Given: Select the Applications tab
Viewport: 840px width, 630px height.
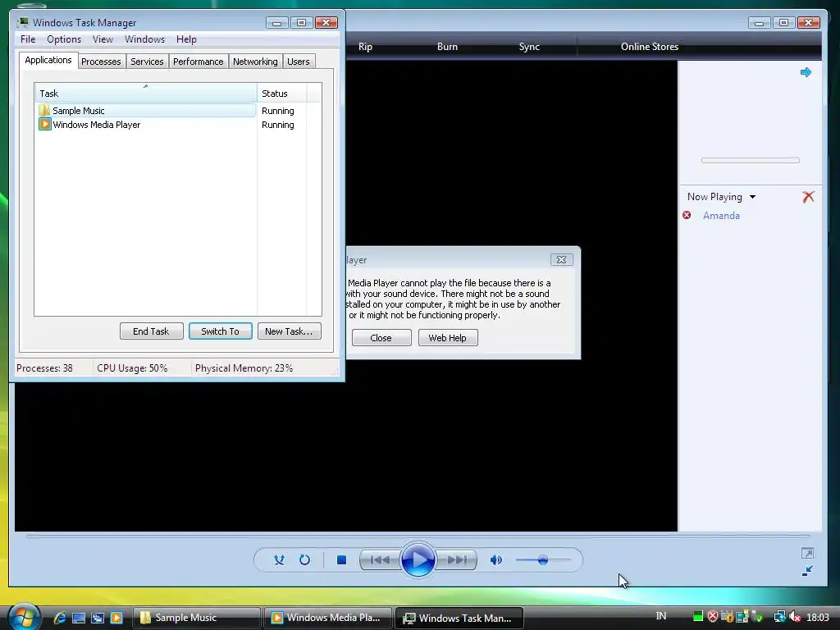Looking at the screenshot, I should 48,60.
